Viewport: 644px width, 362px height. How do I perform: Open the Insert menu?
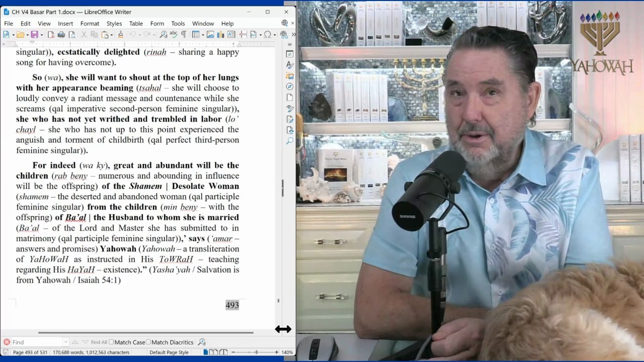[x=65, y=24]
